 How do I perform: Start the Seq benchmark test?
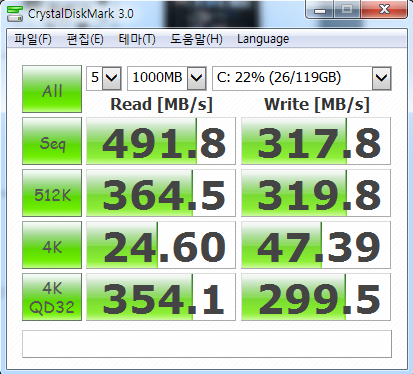(52, 141)
